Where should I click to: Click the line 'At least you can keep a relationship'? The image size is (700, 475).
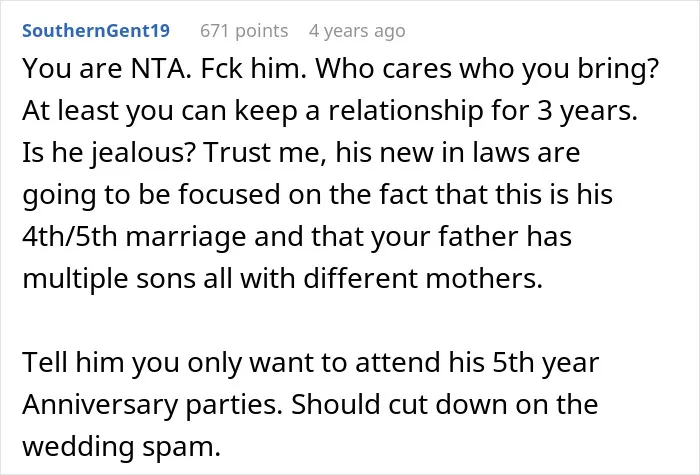click(x=330, y=110)
